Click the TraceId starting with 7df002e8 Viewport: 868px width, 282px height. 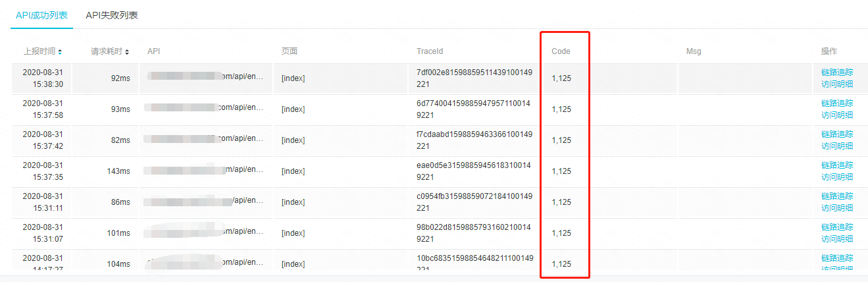(x=474, y=78)
